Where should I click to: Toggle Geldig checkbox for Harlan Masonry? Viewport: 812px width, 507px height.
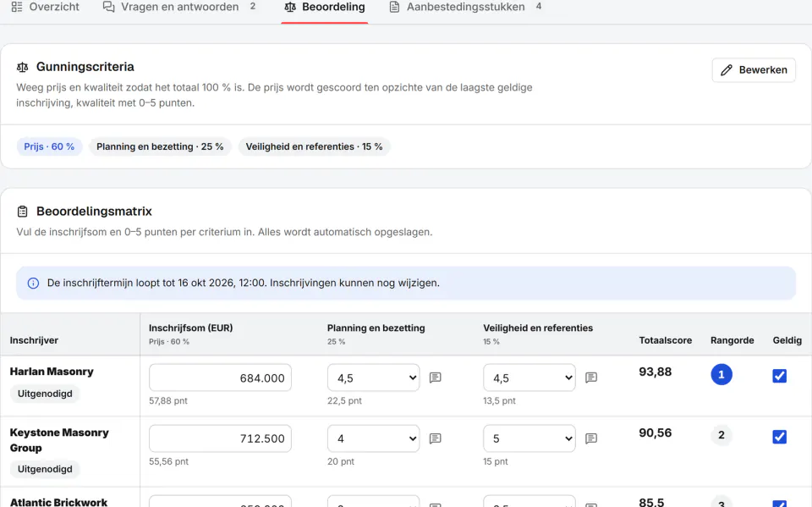[779, 376]
